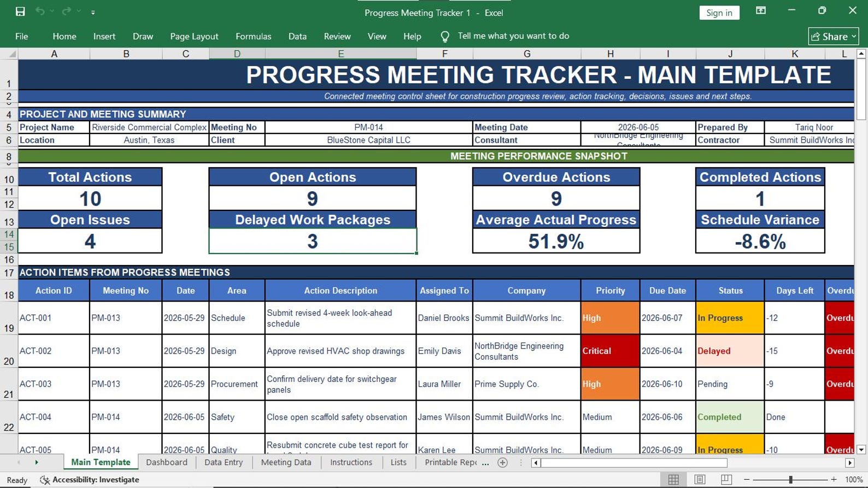
Task: Open the Help ribbon tab
Action: pos(412,37)
